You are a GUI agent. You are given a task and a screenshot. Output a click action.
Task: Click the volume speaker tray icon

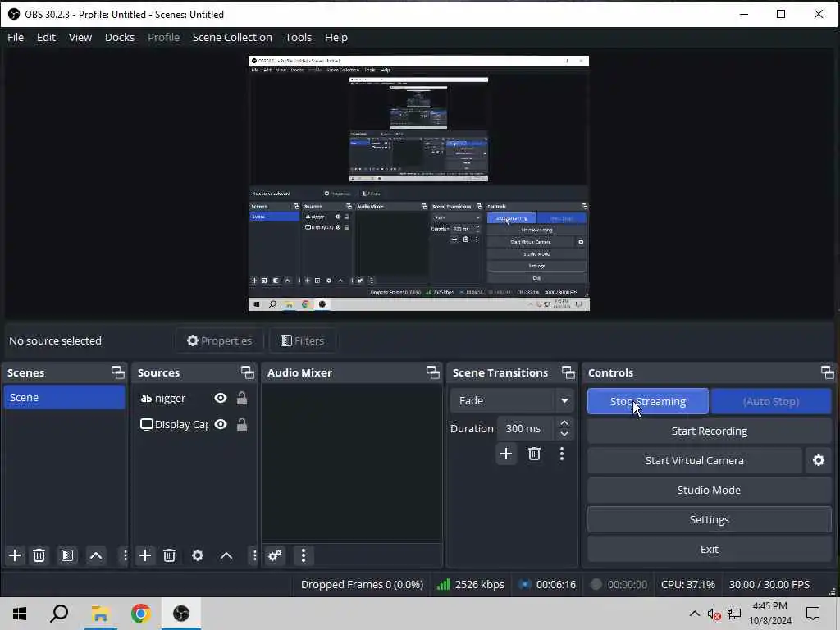[714, 614]
